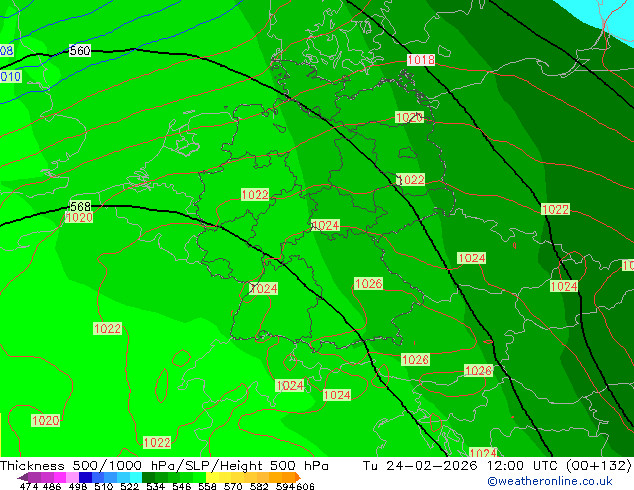Open the weatheronline.co.uk copyright link
Viewport: 634px width, 490px height.
550,481
